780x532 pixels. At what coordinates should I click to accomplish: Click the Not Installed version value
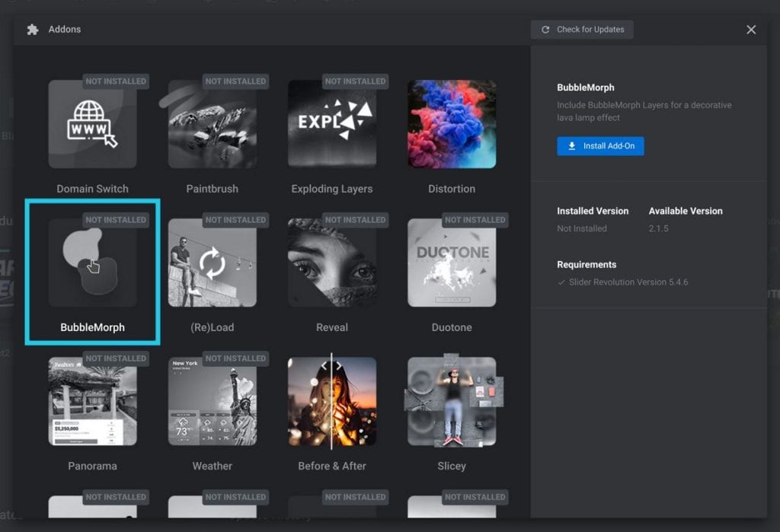pos(582,229)
